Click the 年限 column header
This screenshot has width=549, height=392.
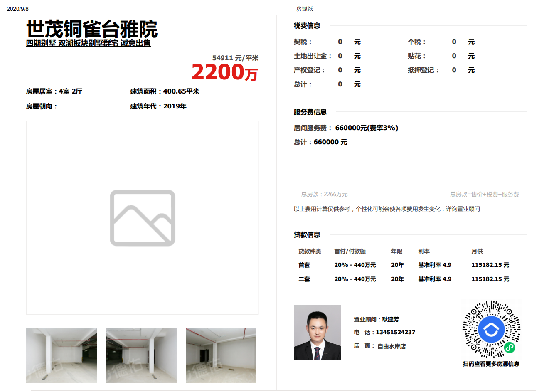tap(396, 251)
